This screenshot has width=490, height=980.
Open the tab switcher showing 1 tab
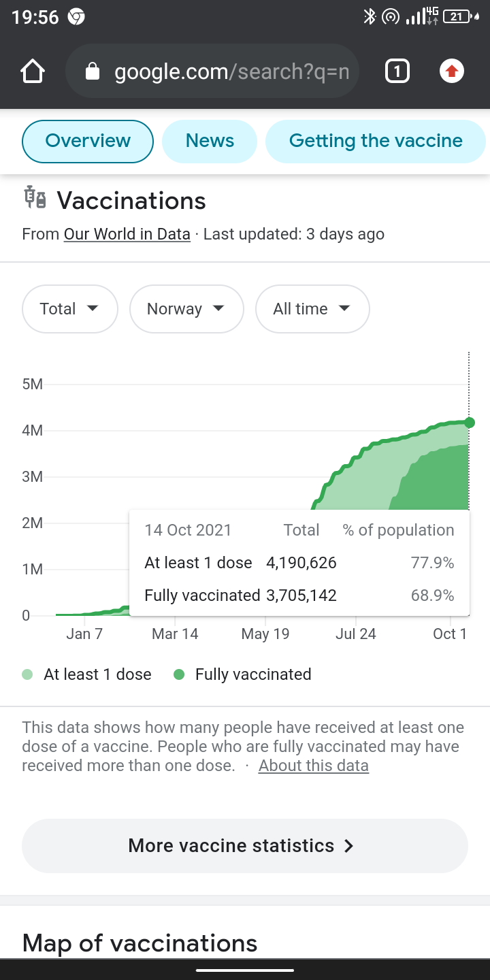(x=397, y=71)
